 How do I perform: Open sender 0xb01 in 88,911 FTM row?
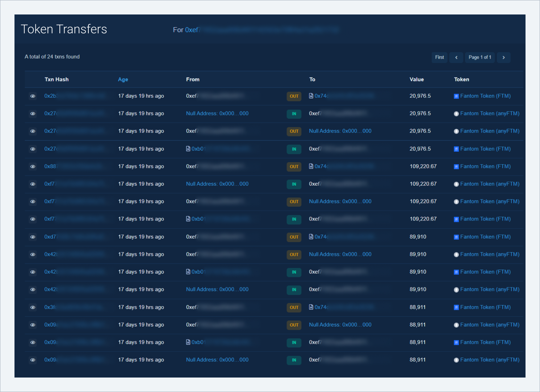coord(218,342)
